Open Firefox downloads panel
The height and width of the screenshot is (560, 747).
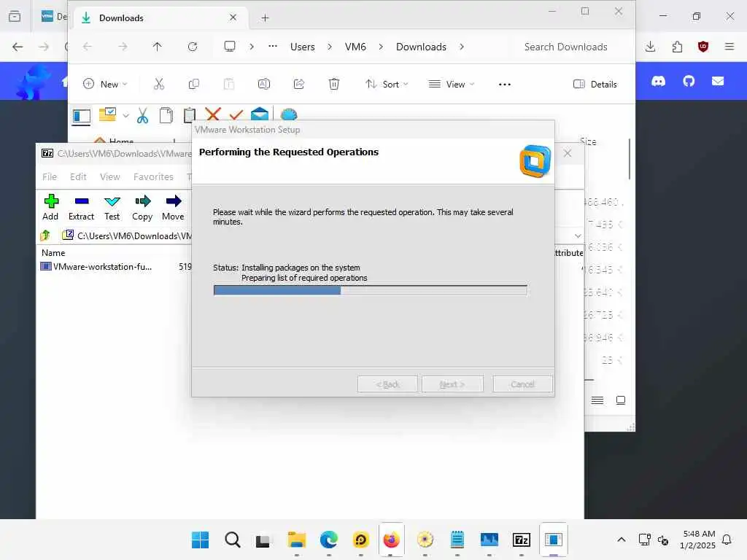650,47
